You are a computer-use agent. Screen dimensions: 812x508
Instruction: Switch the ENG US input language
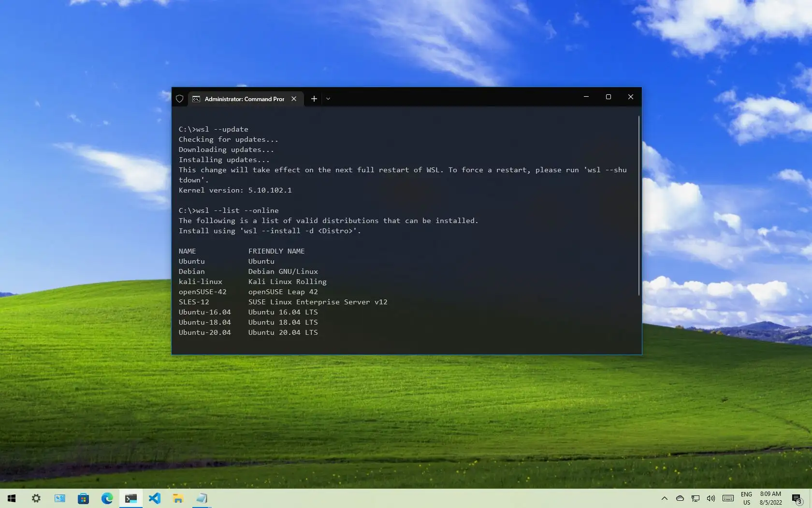[x=746, y=499]
